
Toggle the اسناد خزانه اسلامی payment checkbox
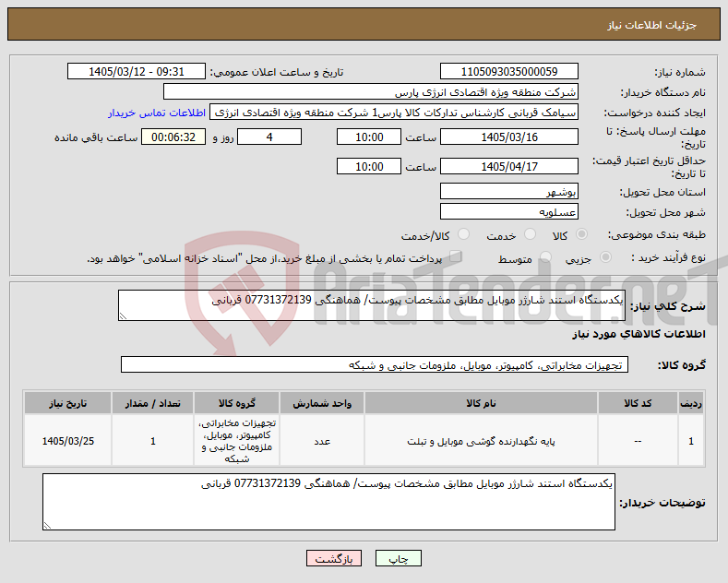[456, 256]
